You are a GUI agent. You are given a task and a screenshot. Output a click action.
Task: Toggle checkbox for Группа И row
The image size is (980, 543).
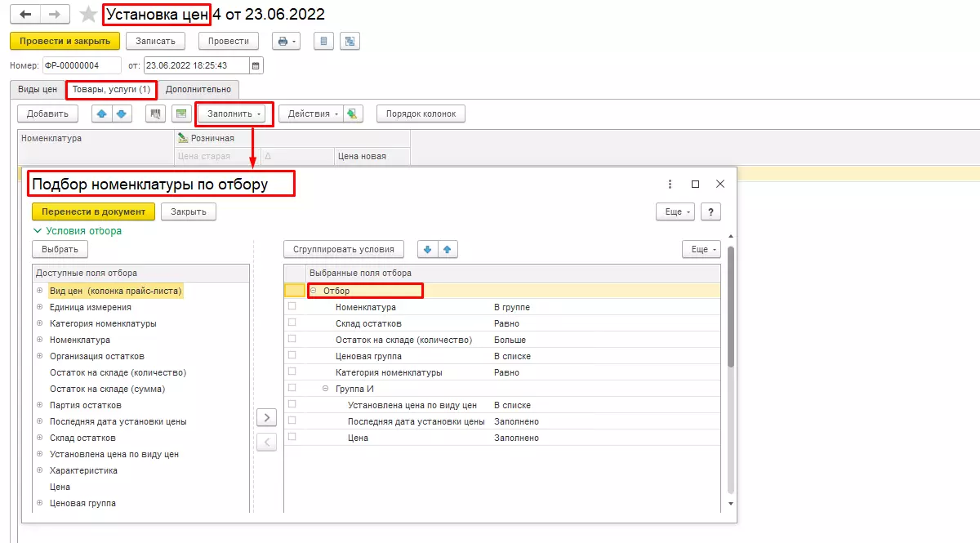tap(292, 388)
